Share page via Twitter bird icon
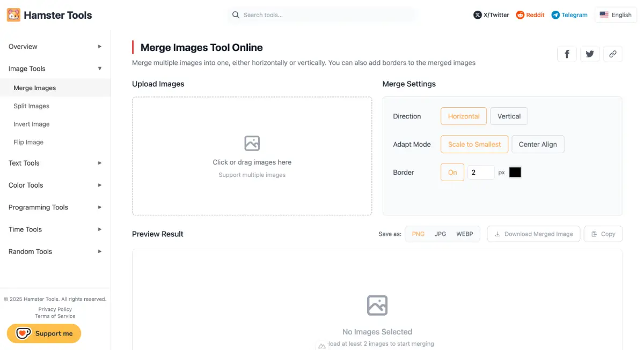Screen dimensions: 644x350 pyautogui.click(x=590, y=54)
